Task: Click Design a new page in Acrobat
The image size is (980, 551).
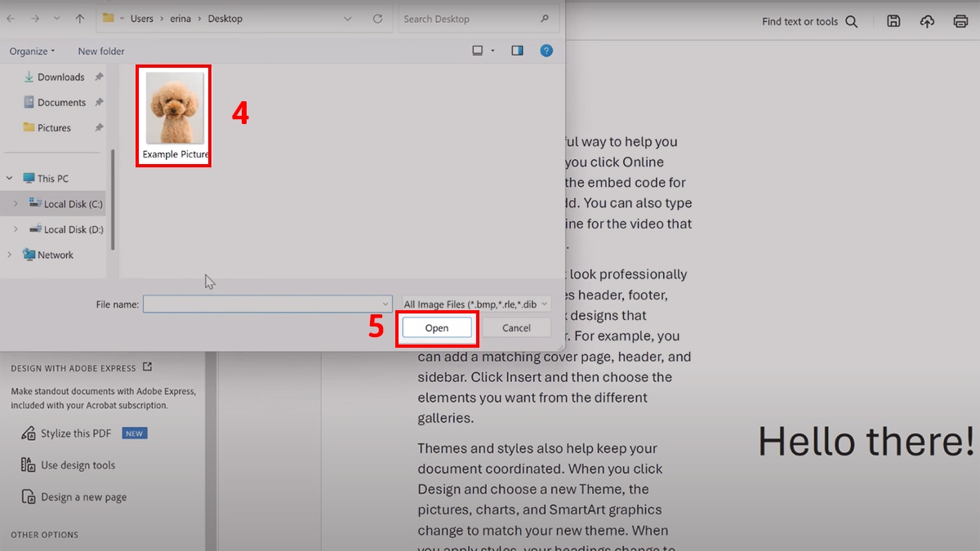Action: point(73,497)
